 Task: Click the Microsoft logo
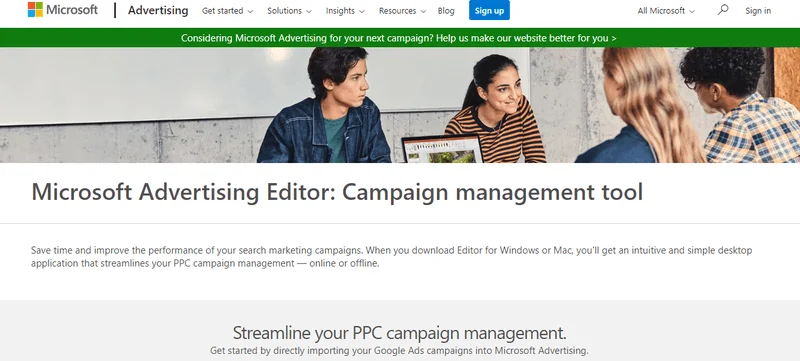pos(63,10)
